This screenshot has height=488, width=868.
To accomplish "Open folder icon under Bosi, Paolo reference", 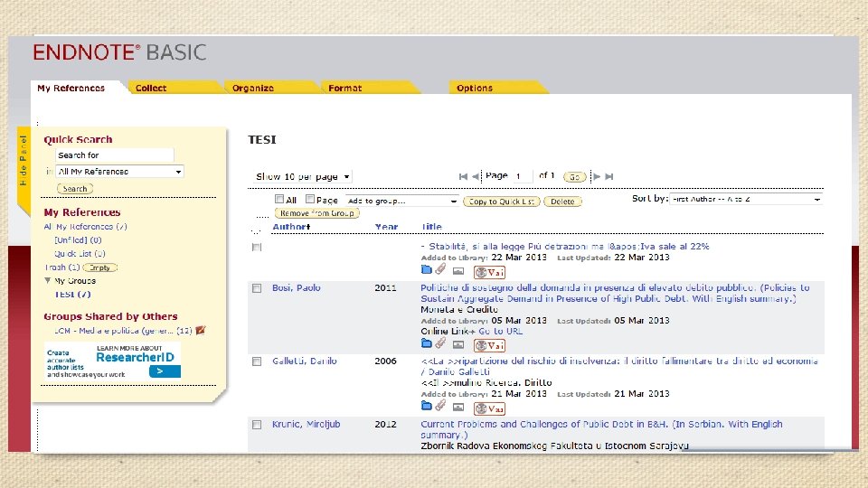I will [426, 343].
